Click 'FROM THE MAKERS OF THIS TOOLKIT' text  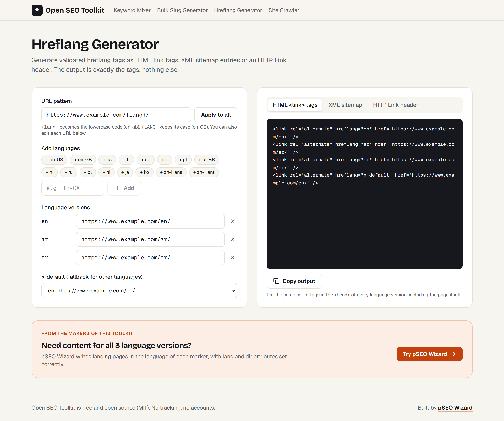pos(87,333)
